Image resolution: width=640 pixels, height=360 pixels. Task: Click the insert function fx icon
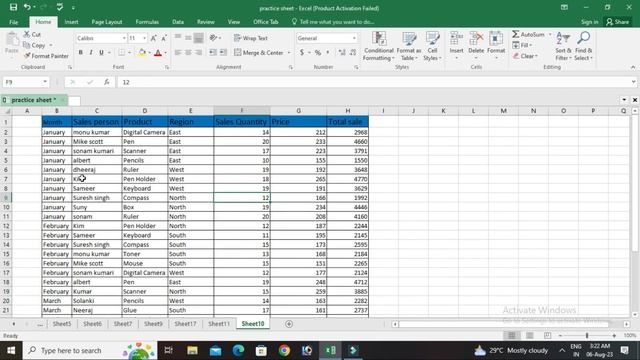coord(106,82)
